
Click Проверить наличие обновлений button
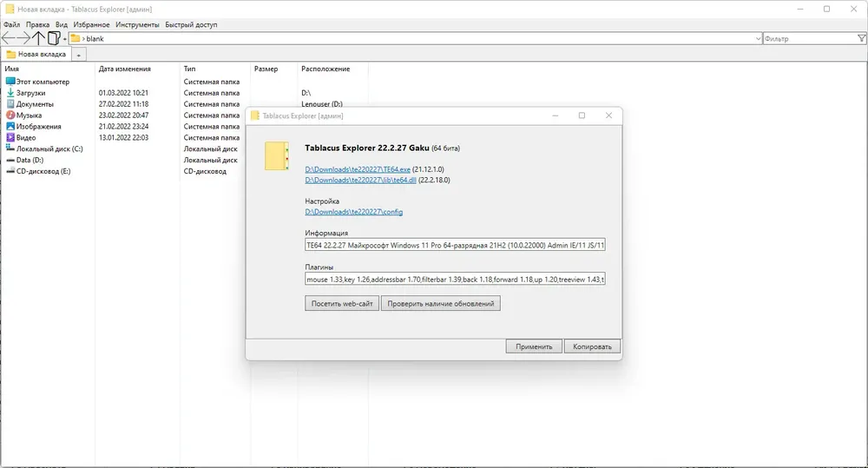441,304
